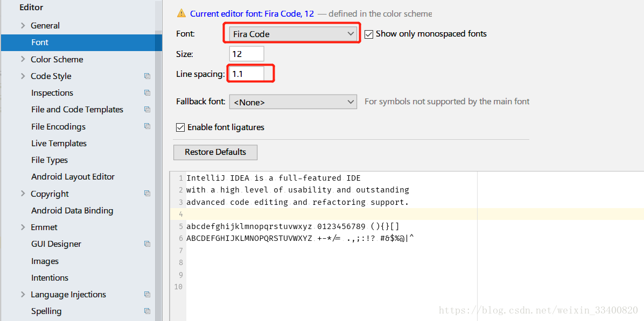Click preview line 'abcdefghijklmnopqrstuvwxyz'
This screenshot has width=644, height=321.
(x=250, y=226)
